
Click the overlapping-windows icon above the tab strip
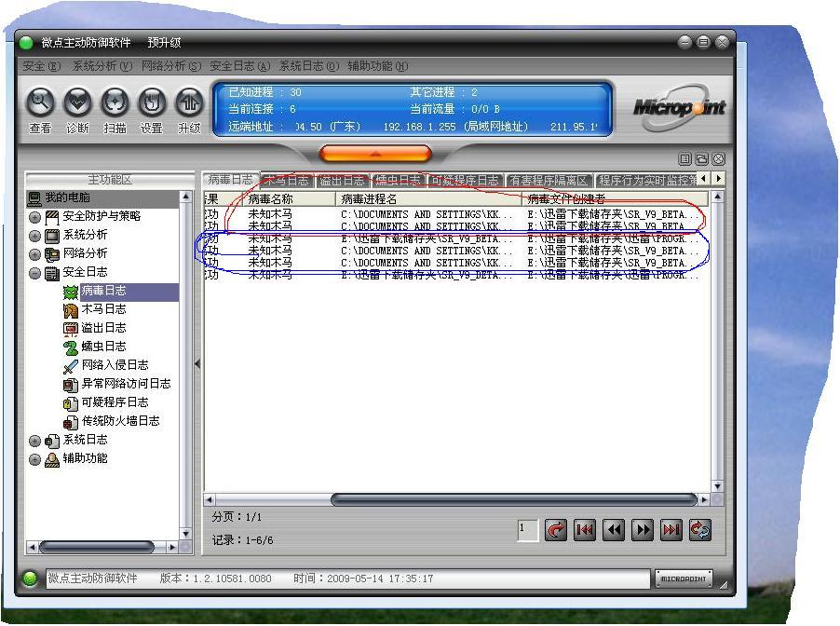[x=702, y=159]
